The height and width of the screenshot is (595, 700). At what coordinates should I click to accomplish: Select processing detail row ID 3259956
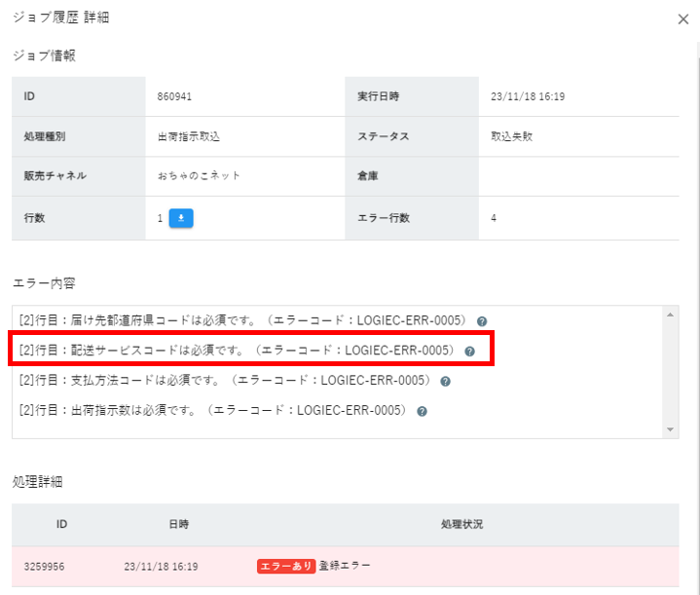click(x=44, y=565)
